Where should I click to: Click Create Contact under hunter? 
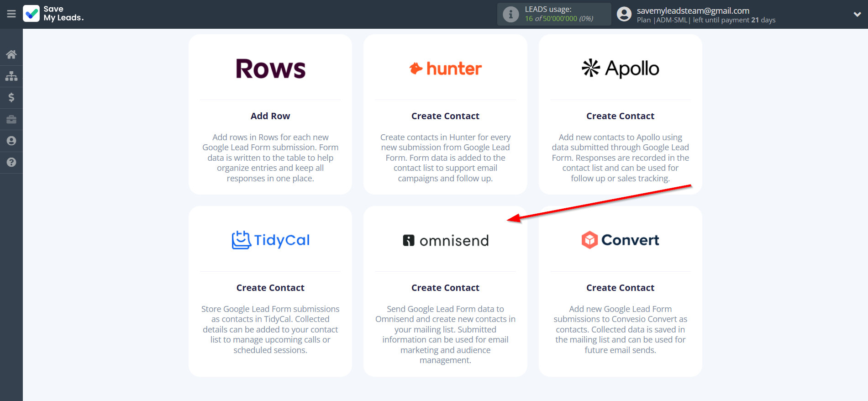(445, 116)
